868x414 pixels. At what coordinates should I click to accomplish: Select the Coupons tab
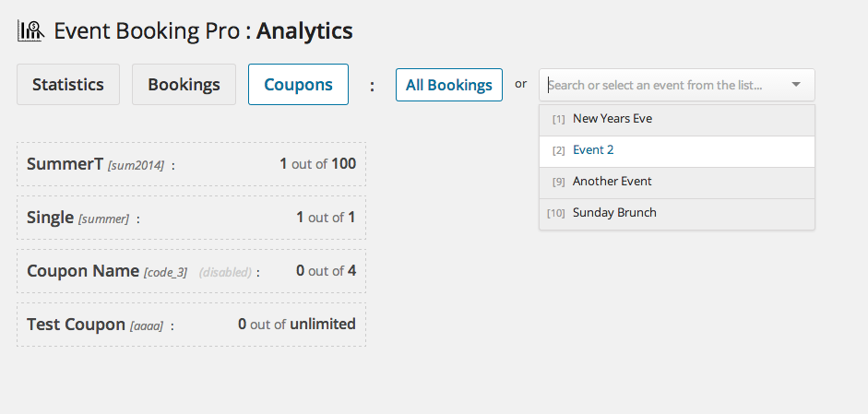point(298,84)
